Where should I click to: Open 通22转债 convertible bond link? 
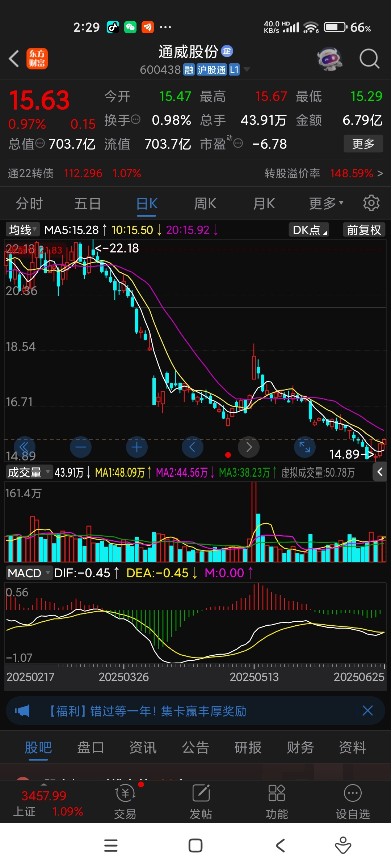point(74,173)
